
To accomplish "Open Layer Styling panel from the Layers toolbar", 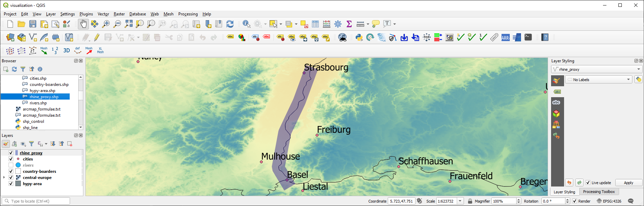I will click(x=6, y=144).
